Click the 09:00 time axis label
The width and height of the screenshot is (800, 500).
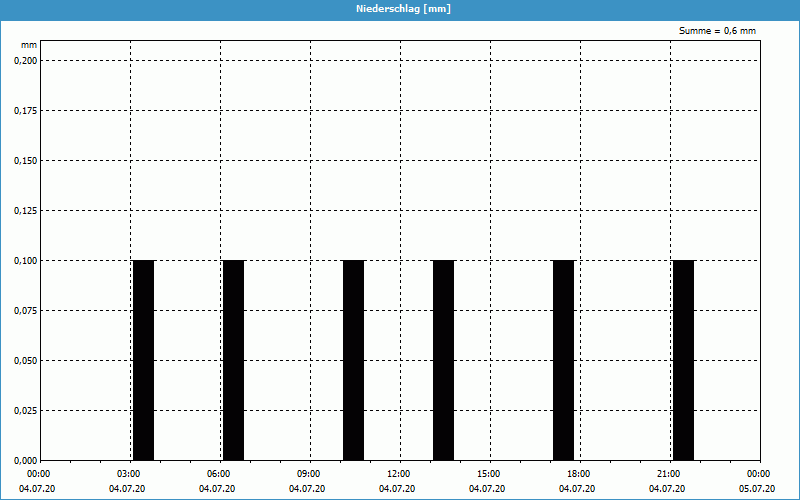pos(308,474)
